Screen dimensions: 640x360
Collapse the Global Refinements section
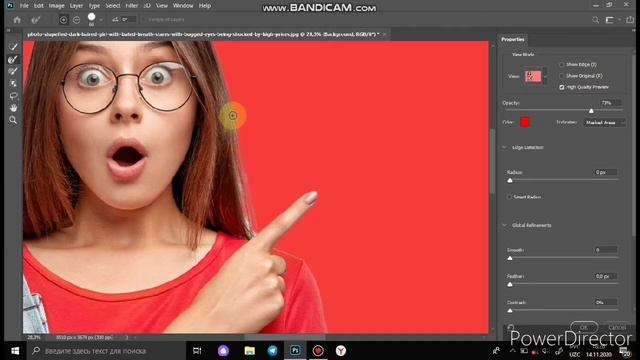[x=504, y=225]
